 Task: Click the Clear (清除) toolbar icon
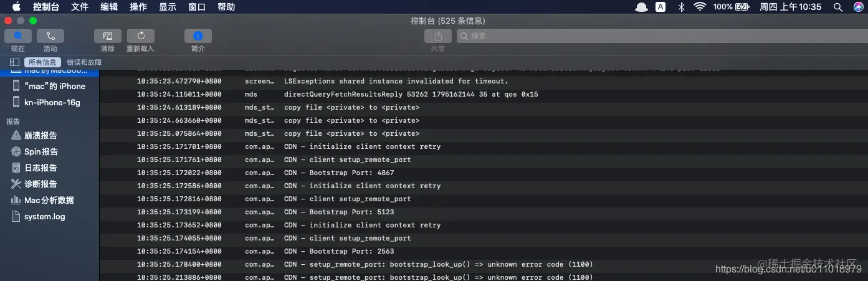[x=108, y=36]
